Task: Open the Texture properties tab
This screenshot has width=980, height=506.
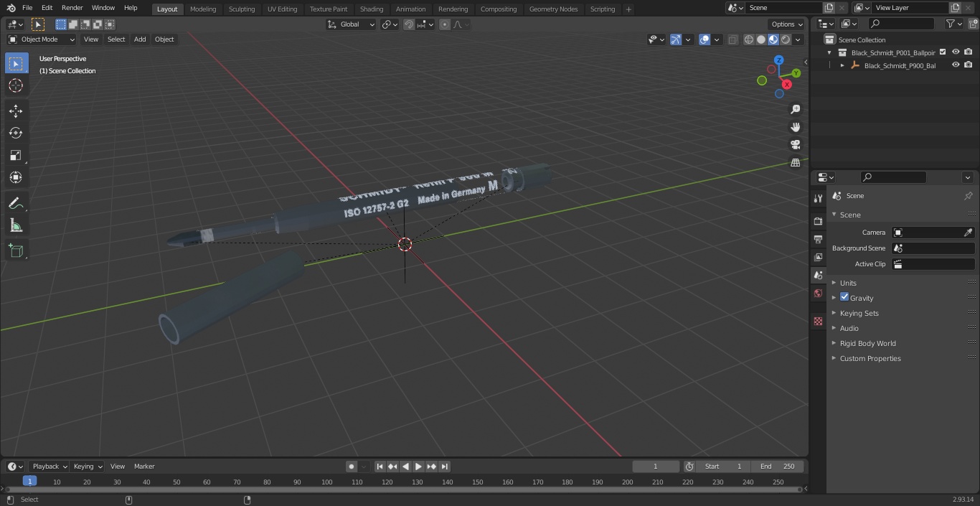Action: click(818, 321)
